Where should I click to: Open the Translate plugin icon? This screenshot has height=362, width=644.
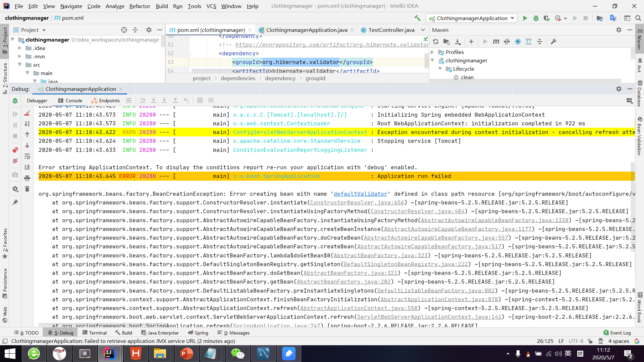[613, 18]
